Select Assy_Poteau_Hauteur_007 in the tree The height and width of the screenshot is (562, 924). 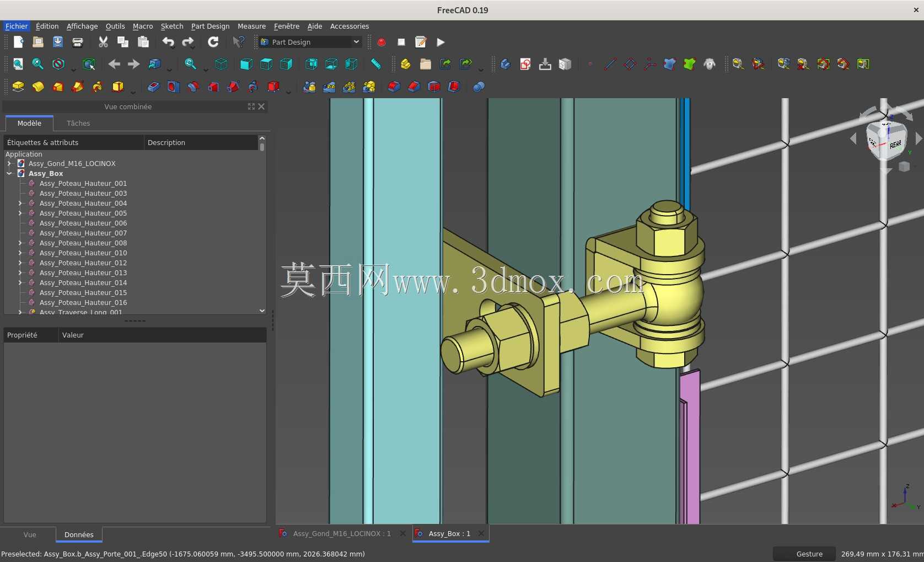click(x=83, y=233)
